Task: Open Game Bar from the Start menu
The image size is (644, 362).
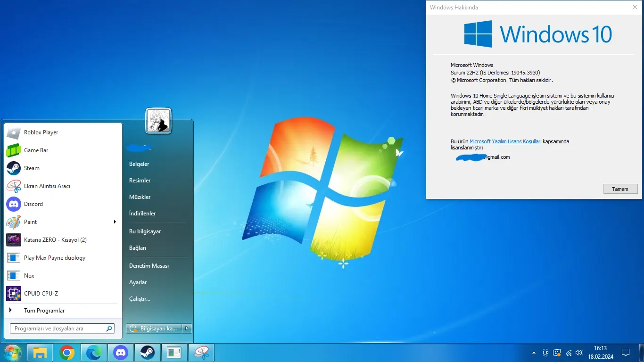Action: tap(64, 150)
